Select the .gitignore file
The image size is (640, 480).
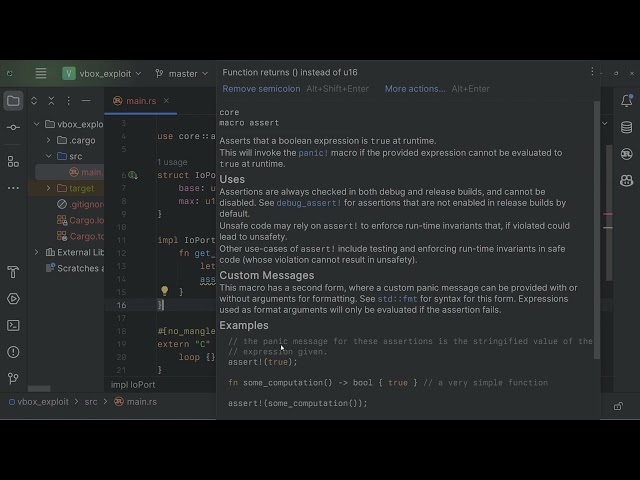[80, 204]
